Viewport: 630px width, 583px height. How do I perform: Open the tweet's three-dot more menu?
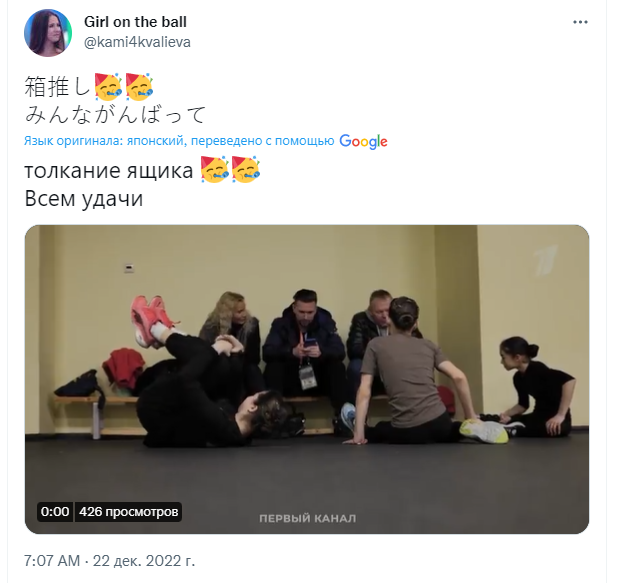[x=580, y=22]
